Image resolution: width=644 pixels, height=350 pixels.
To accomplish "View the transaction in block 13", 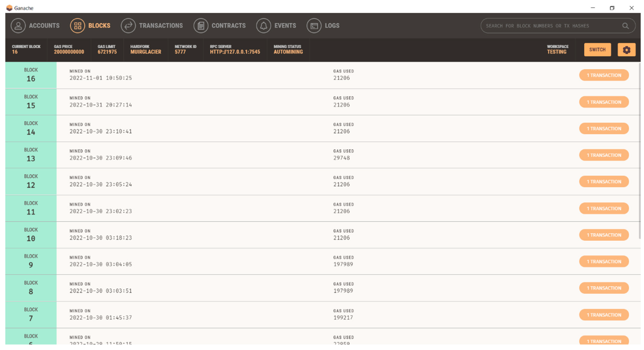I will coord(604,155).
